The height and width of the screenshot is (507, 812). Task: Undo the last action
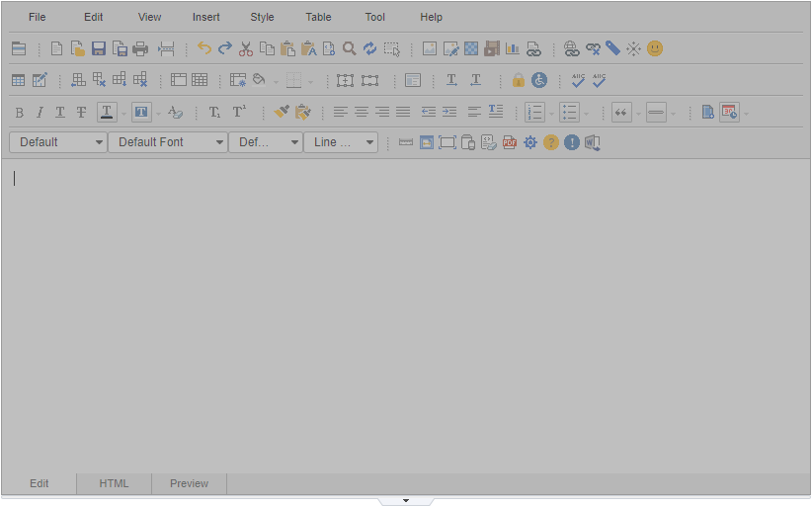204,48
